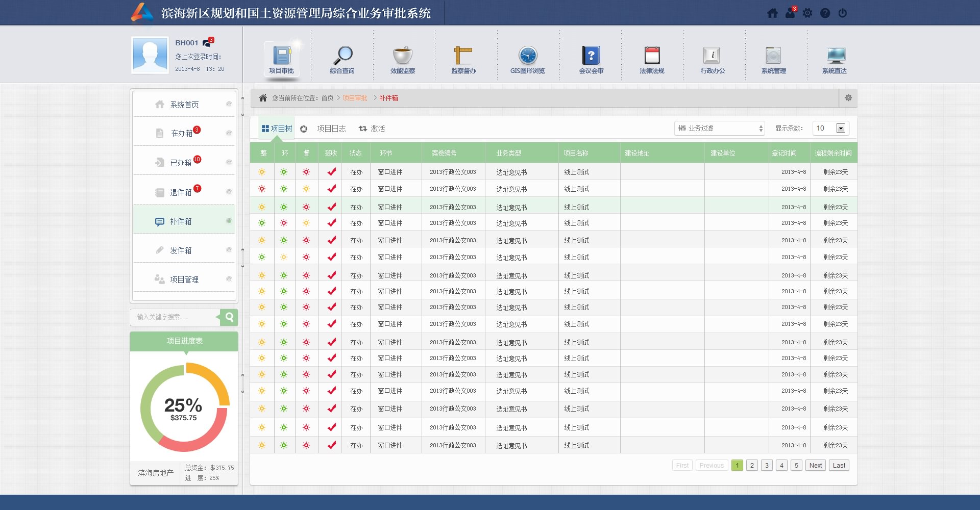
Task: Click current page 1 button
Action: 737,465
